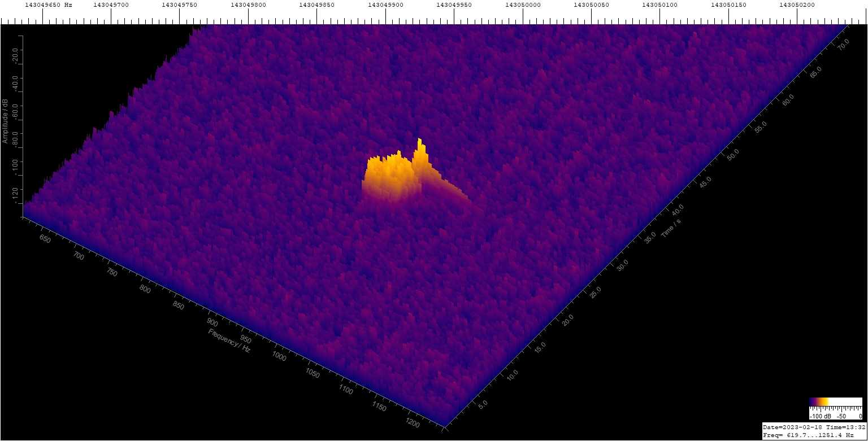The width and height of the screenshot is (868, 441).
Task: Click the "-120" amplitude axis label
Action: point(16,196)
